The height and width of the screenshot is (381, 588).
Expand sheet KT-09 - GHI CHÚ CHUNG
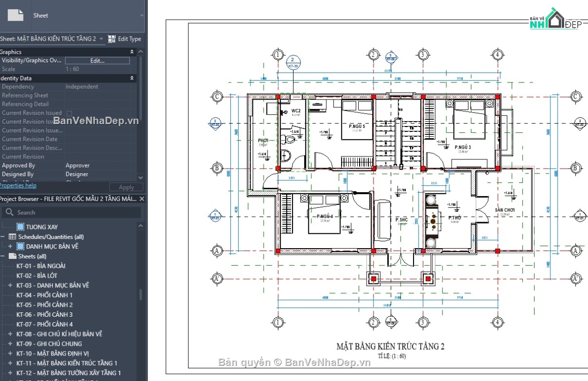[10, 344]
